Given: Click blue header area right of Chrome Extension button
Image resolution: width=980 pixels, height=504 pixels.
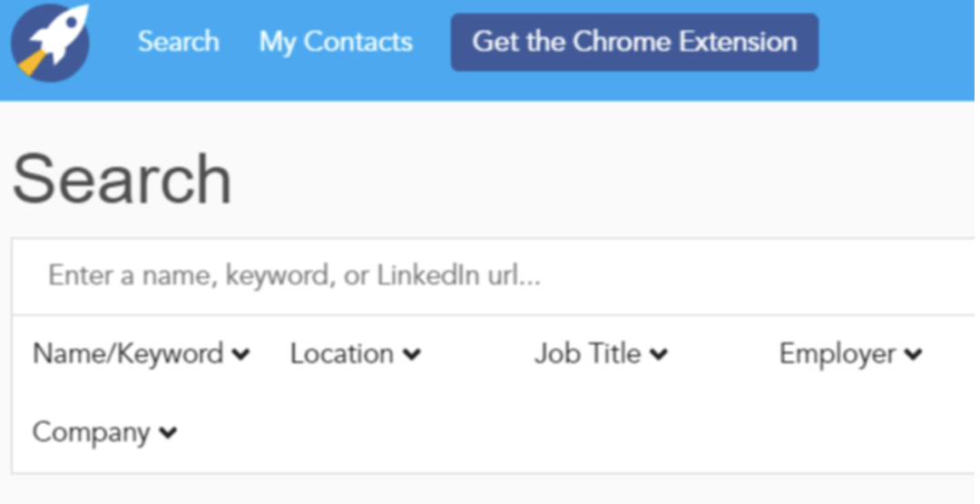Looking at the screenshot, I should click(x=898, y=42).
